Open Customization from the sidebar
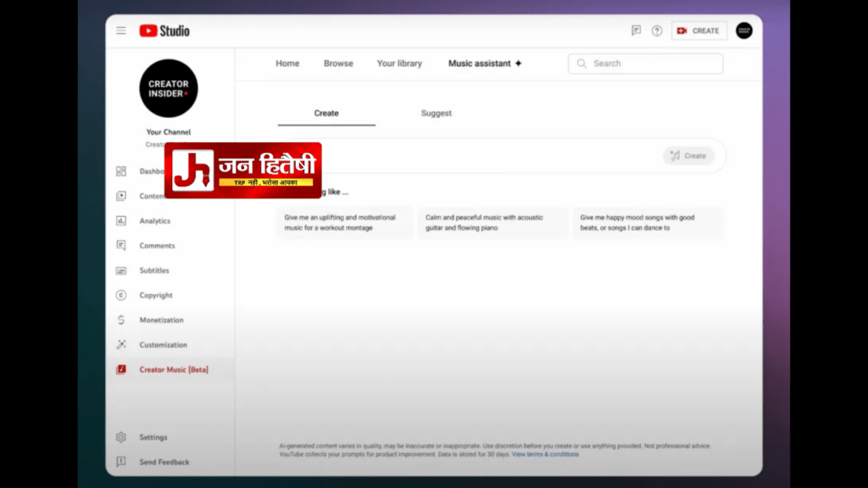 pos(164,345)
